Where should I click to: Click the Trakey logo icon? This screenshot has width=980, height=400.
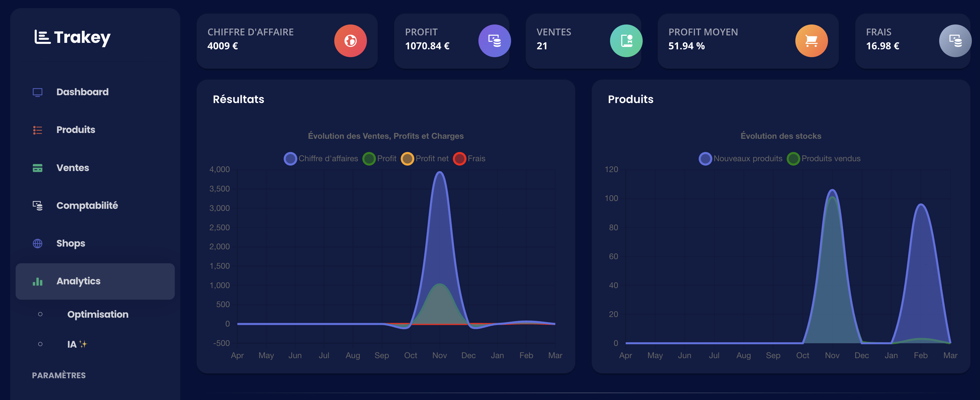click(42, 37)
